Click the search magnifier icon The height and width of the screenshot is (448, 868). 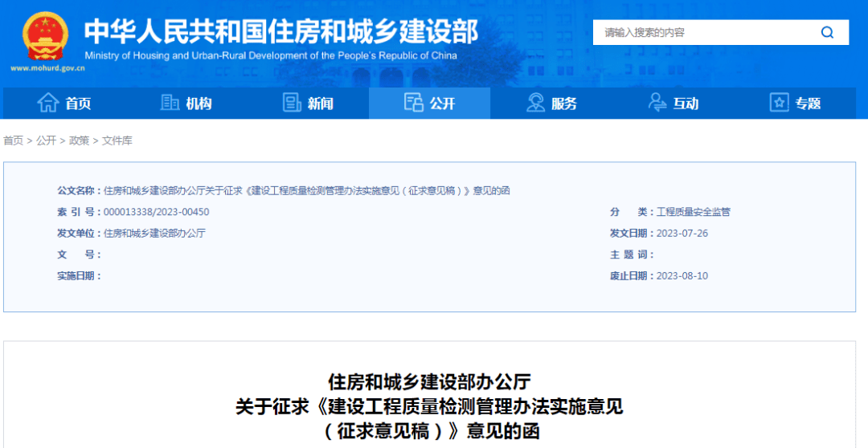(x=827, y=33)
